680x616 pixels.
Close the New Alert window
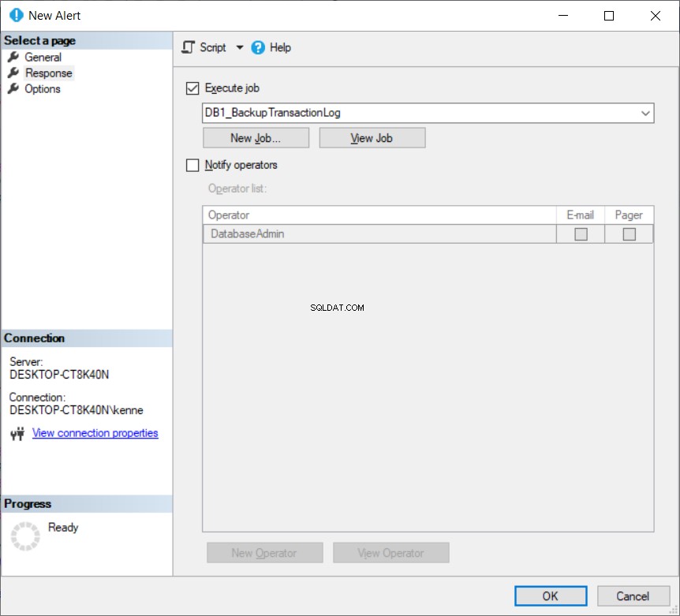pos(656,16)
